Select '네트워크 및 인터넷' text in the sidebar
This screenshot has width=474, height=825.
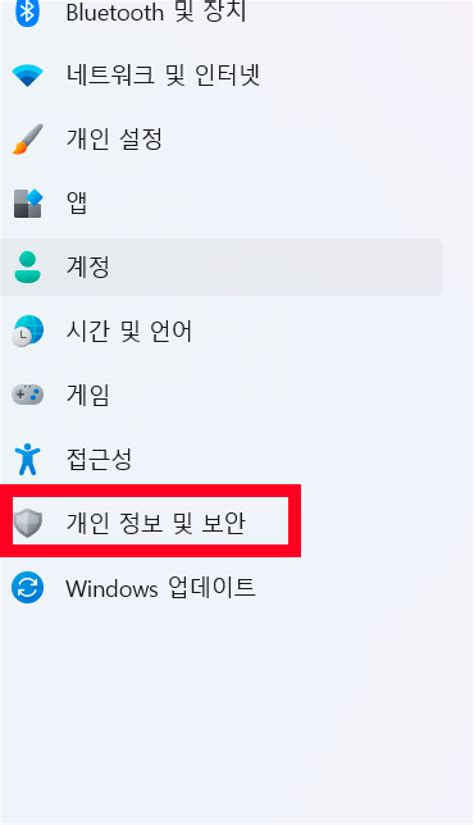pos(163,75)
